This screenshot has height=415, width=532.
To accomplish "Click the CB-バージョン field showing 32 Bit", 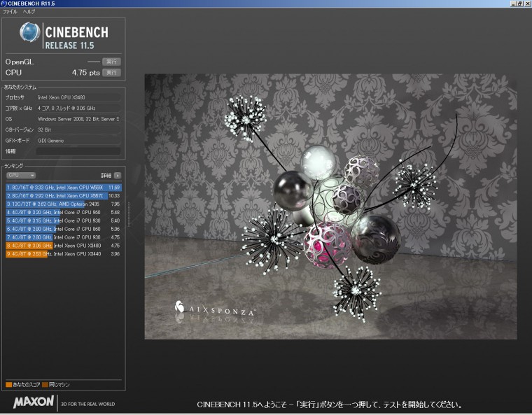I will pyautogui.click(x=78, y=129).
